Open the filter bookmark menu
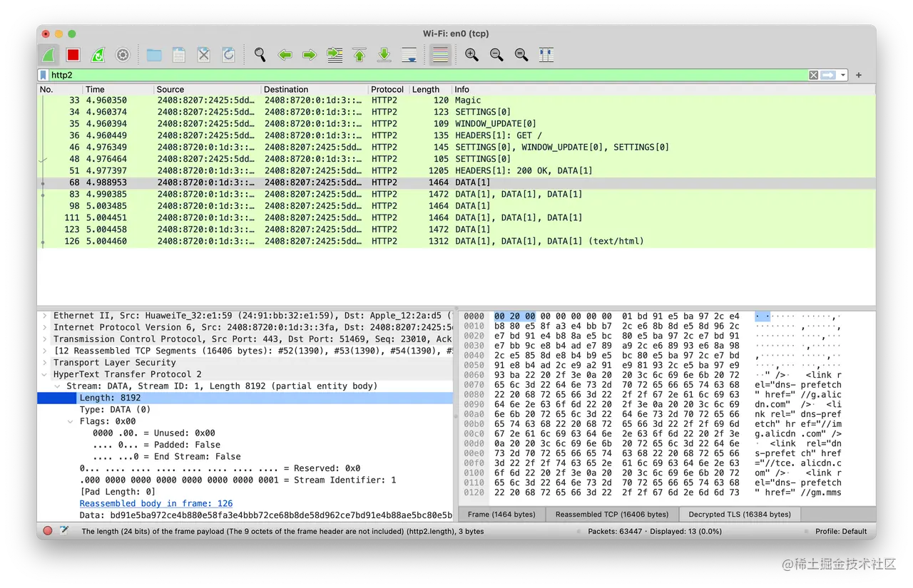Viewport: 913px width, 588px height. click(x=44, y=75)
